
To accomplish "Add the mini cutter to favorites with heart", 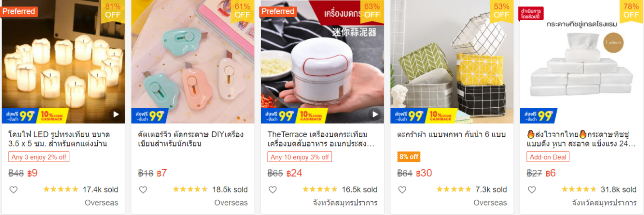I will 143,190.
